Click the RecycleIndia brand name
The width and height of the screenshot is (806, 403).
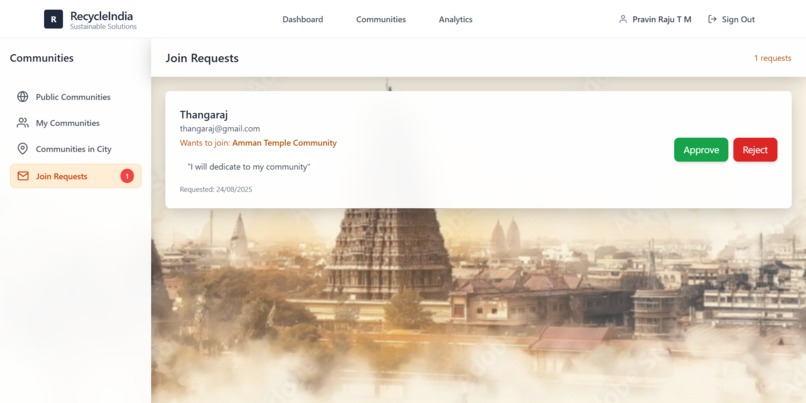point(101,16)
